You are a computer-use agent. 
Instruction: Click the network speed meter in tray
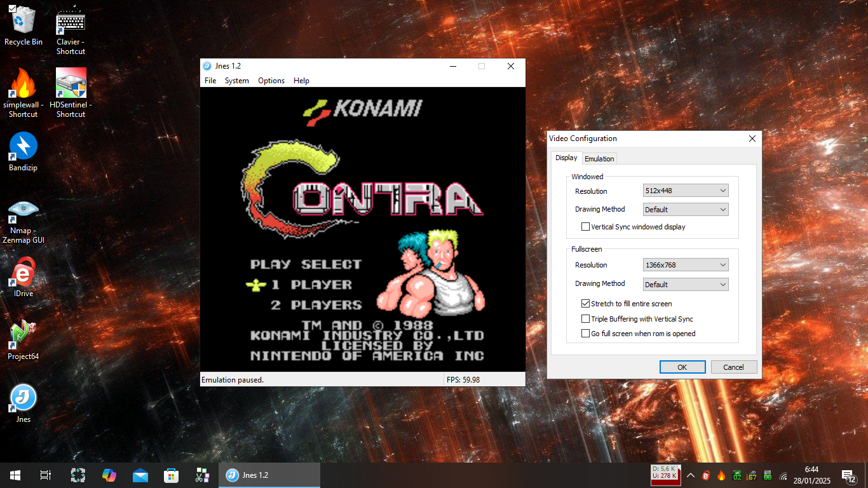(x=665, y=475)
